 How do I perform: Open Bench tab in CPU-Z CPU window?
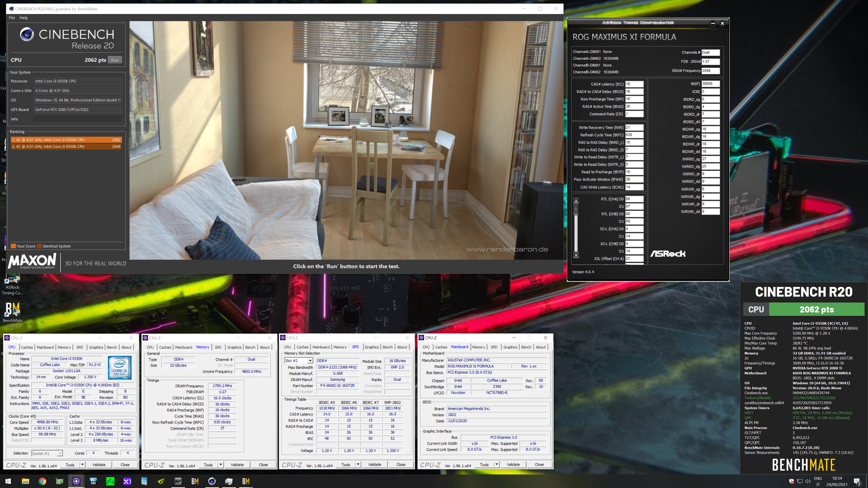(112, 347)
